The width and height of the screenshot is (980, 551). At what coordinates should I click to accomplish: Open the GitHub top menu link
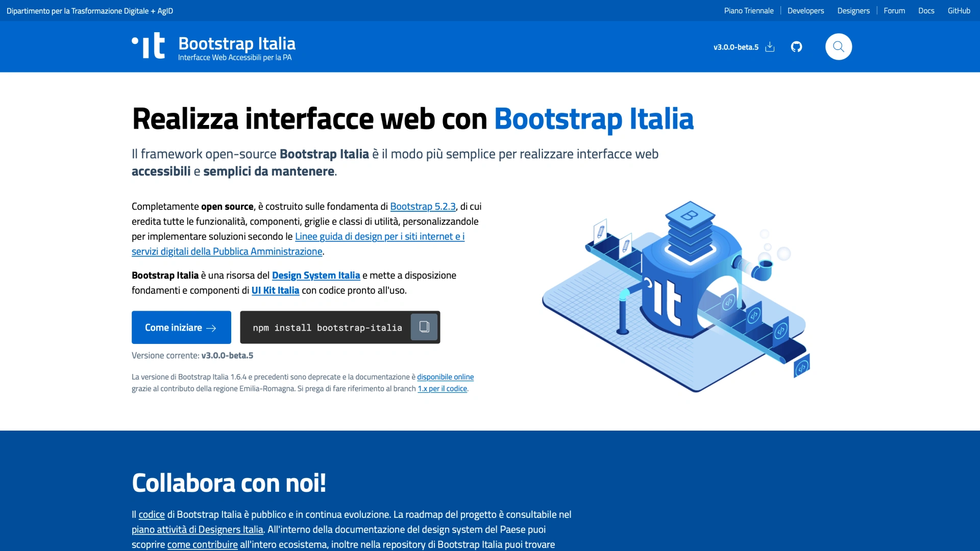[959, 11]
